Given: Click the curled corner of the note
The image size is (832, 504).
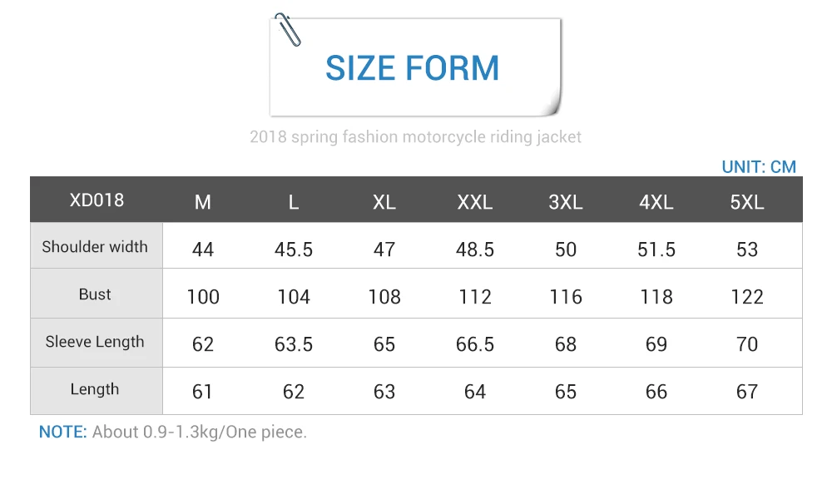Looking at the screenshot, I should pos(552,103).
